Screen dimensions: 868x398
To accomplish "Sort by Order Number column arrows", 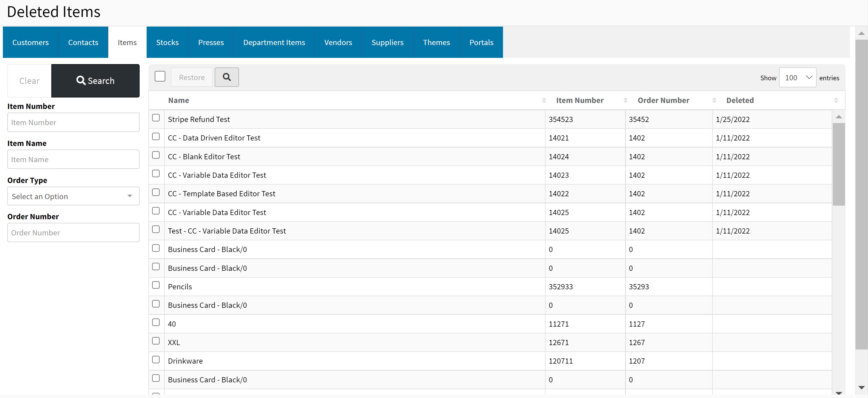I will point(714,100).
